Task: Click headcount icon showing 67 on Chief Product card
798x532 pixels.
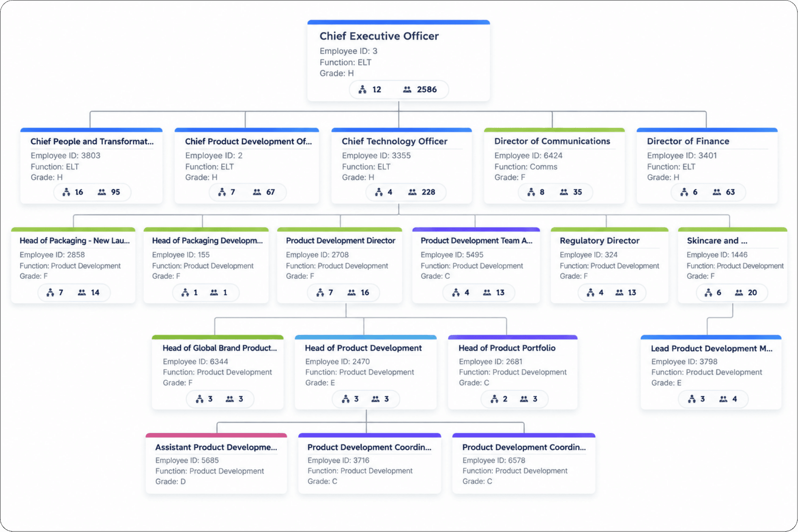Action: click(x=257, y=192)
